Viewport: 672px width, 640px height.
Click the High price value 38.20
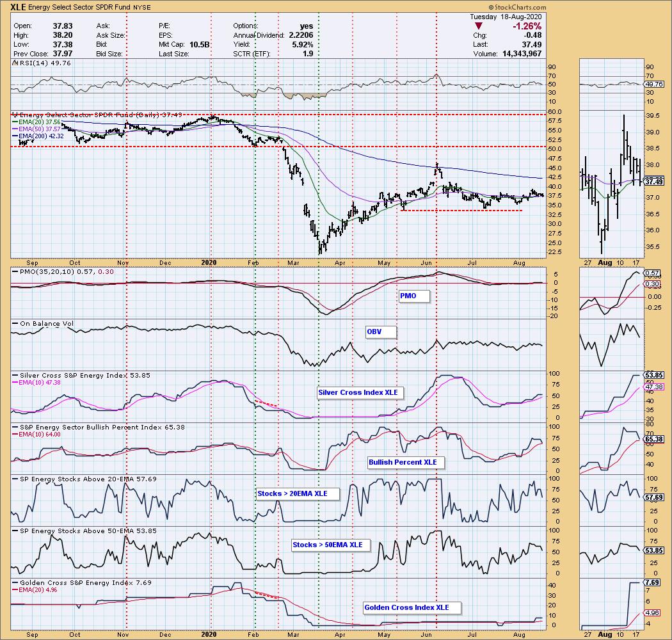pos(63,35)
